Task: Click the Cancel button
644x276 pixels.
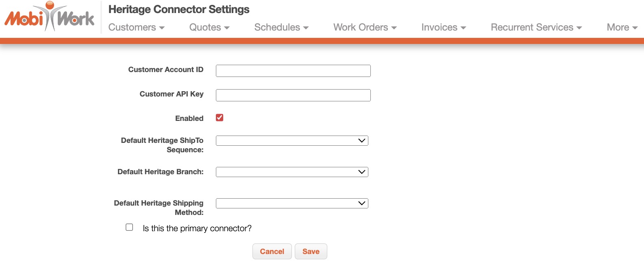Action: point(272,252)
